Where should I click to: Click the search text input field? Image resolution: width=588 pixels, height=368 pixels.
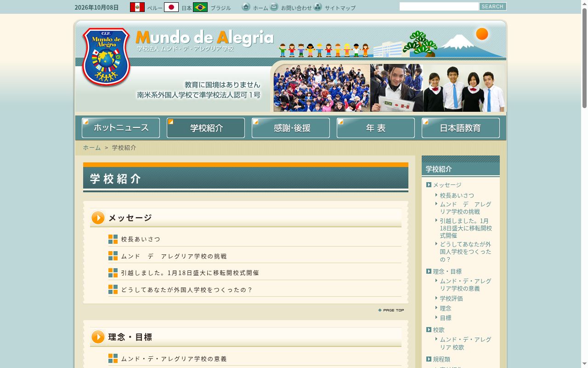[439, 6]
